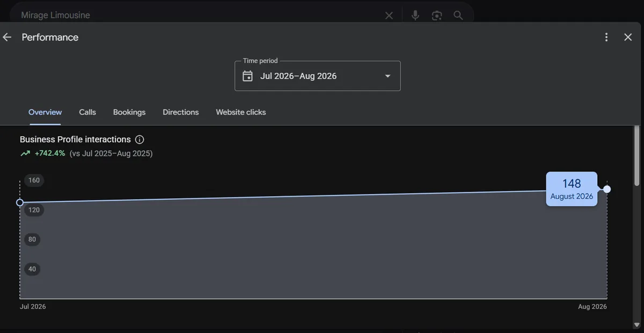Image resolution: width=644 pixels, height=333 pixels.
Task: Clear the Mirage Limousine search text
Action: click(389, 16)
